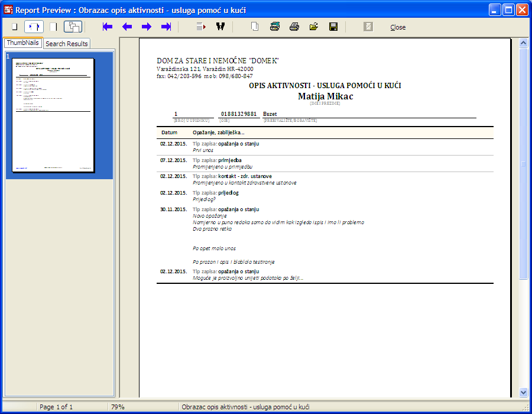Go to next page arrow

tap(146, 27)
